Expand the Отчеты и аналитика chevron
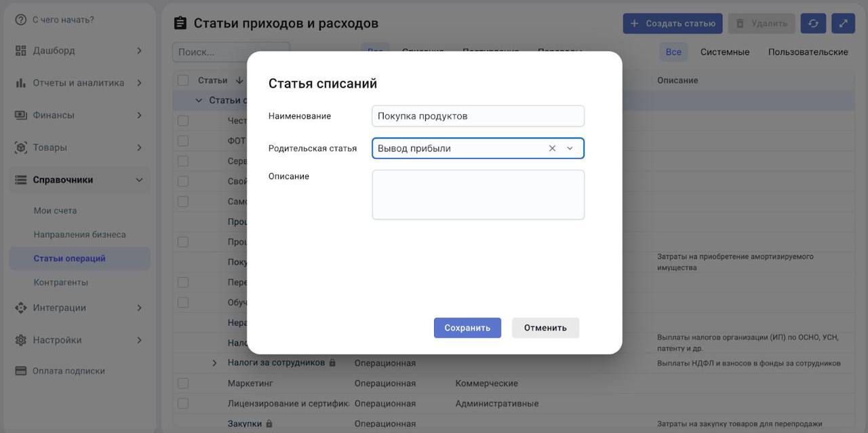Image resolution: width=868 pixels, height=433 pixels. [x=139, y=83]
